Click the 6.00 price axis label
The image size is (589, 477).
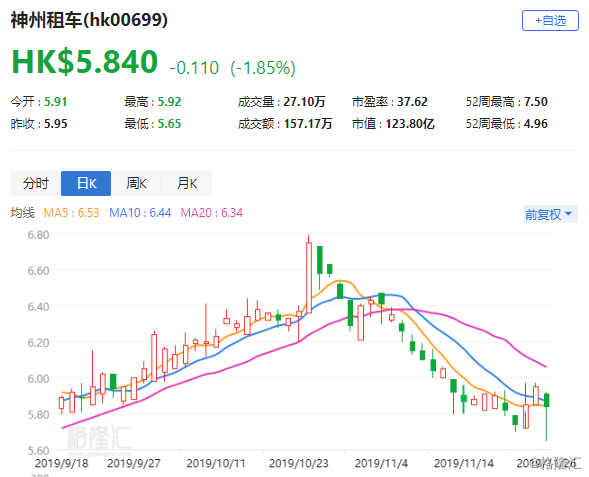tap(38, 379)
